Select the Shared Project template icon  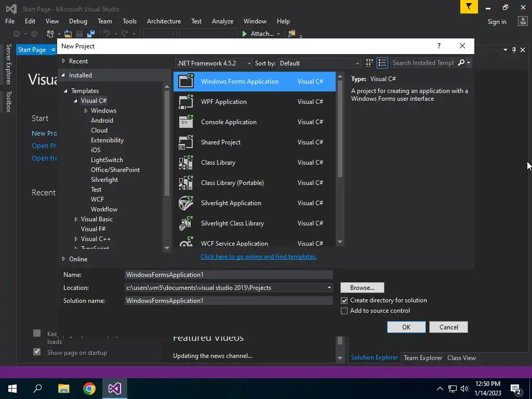coord(186,142)
